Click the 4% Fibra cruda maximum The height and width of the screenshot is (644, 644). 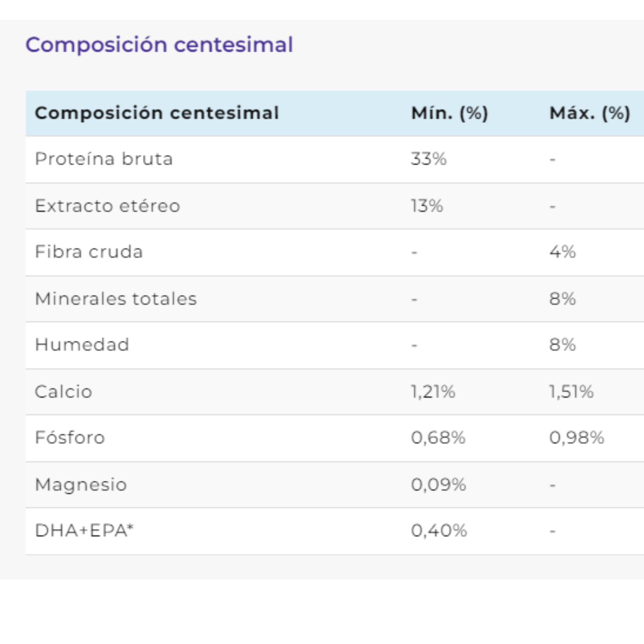click(562, 252)
